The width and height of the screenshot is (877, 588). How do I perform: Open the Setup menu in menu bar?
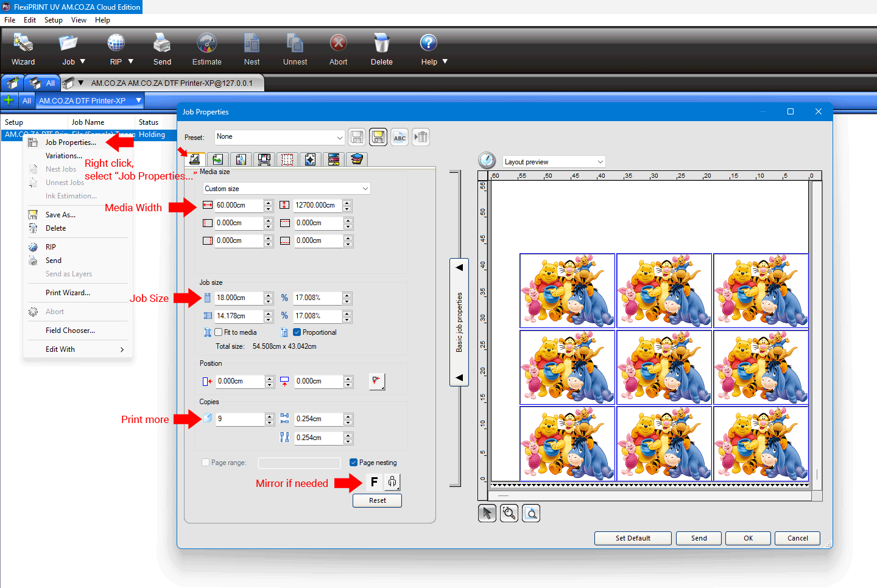pyautogui.click(x=53, y=20)
